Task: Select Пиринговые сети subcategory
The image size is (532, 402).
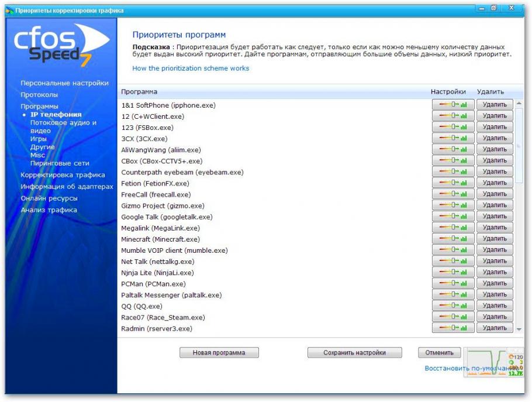Action: [x=60, y=163]
